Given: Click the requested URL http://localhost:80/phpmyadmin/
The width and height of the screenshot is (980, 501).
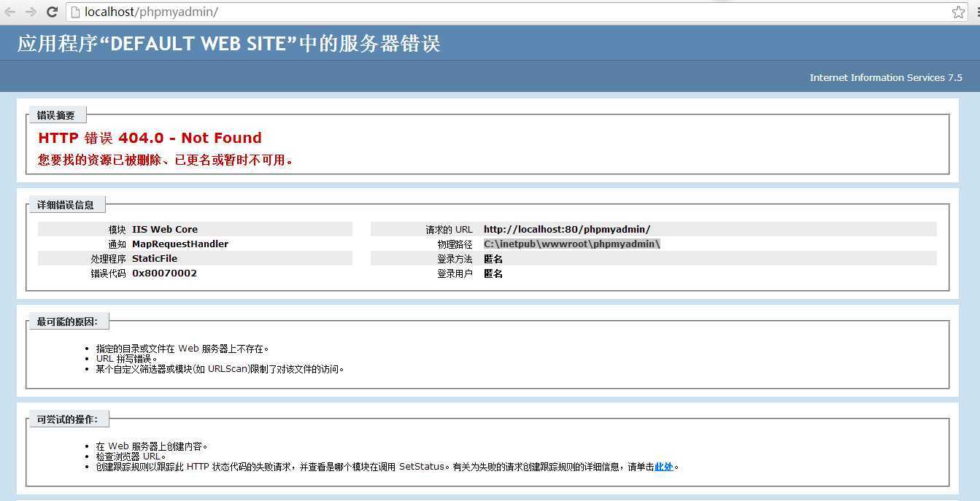Looking at the screenshot, I should coord(567,229).
